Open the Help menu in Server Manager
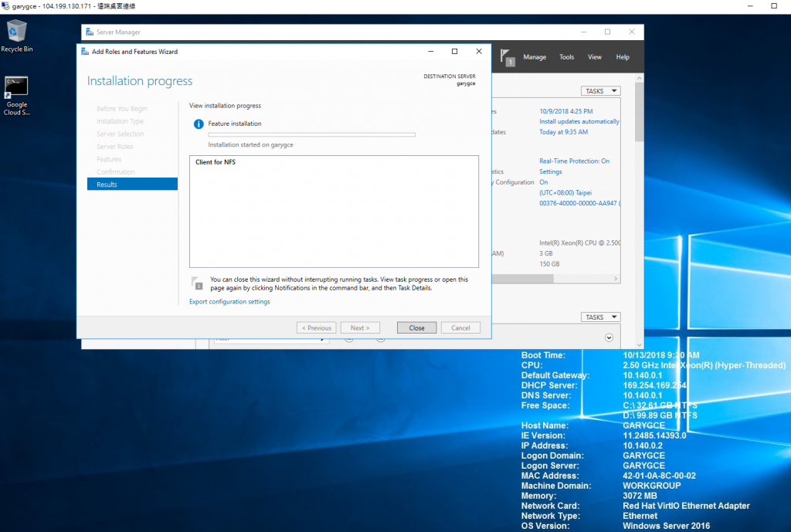 point(623,57)
